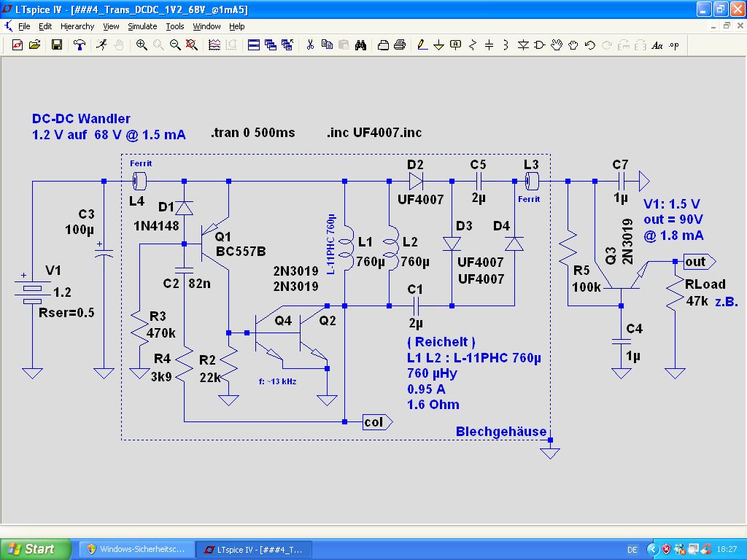The image size is (747, 560).
Task: Select the Resistor component tool
Action: [x=473, y=45]
